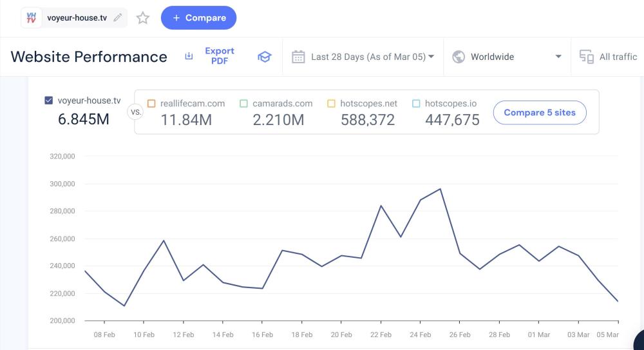This screenshot has height=350, width=644.
Task: Enable the reallifecam.com checkbox
Action: coord(151,103)
